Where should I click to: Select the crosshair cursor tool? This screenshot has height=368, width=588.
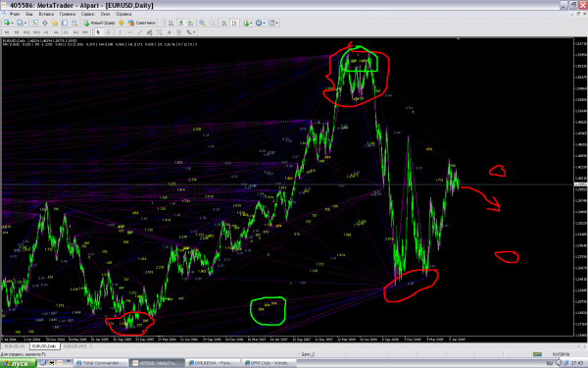point(108,32)
